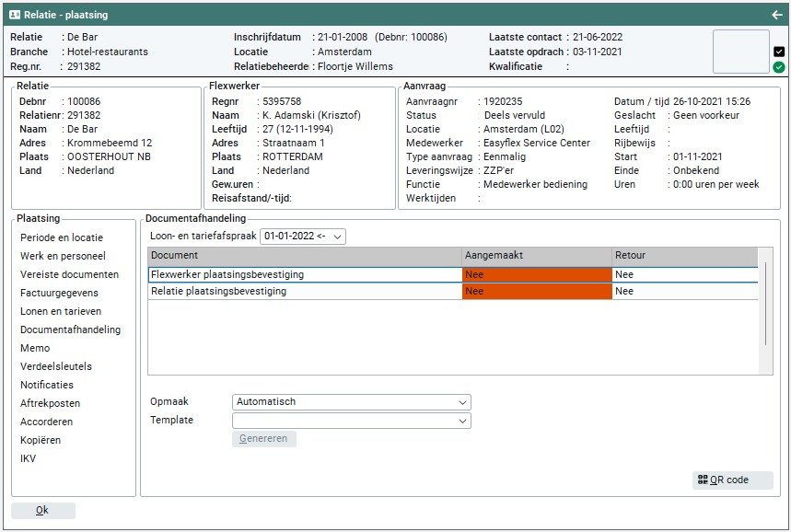Click the green checkmark status icon
Screen dimensions: 791x532
pos(779,67)
